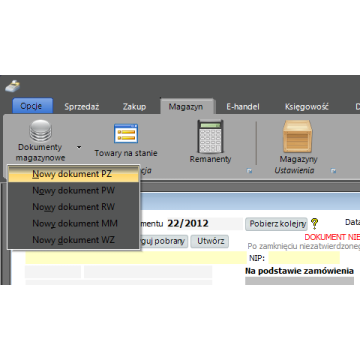Image resolution: width=360 pixels, height=360 pixels.
Task: Click the Ustawienia group label
Action: (x=294, y=171)
